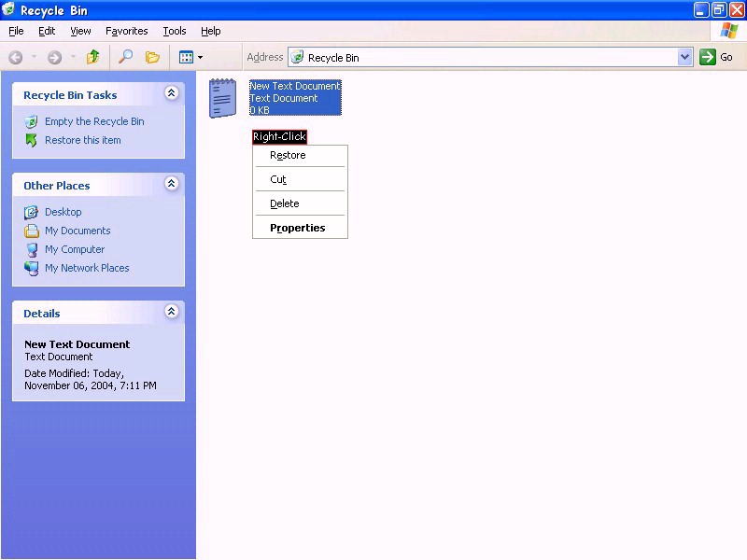Open the Search magnifier tool
Screen dimensions: 747x560
125,57
